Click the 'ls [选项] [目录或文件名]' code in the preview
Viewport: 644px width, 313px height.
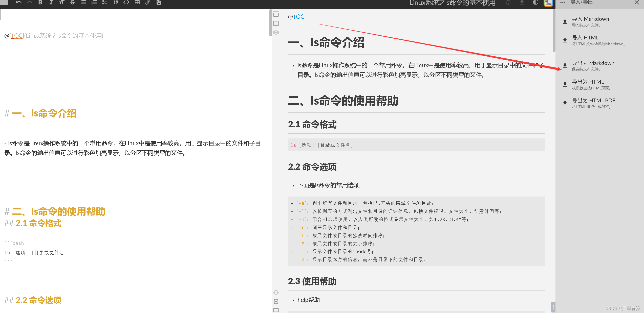pyautogui.click(x=321, y=145)
